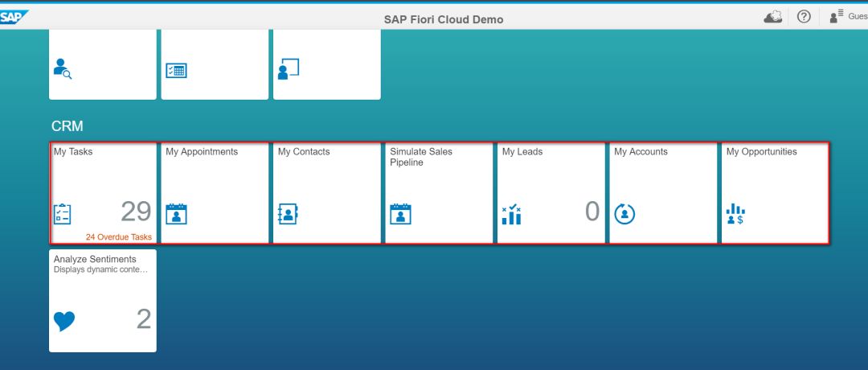This screenshot has width=868, height=370.
Task: Click the My Contacts address book icon
Action: pos(288,214)
